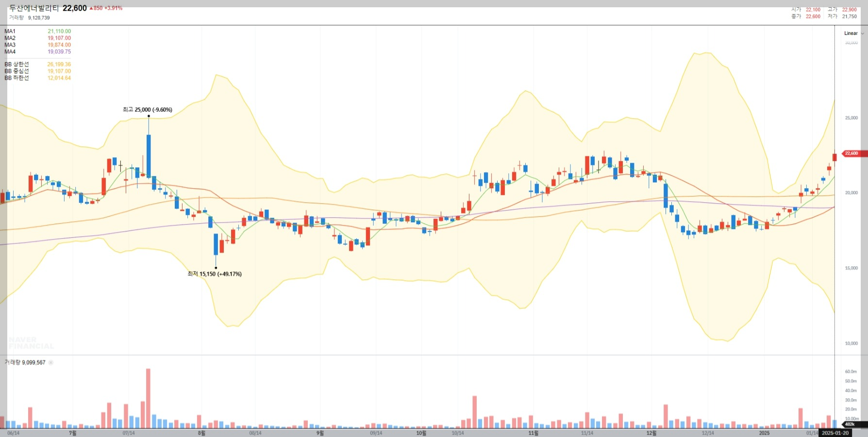Click the 두산에너빌리티 stock name
The width and height of the screenshot is (868, 437).
tap(34, 8)
